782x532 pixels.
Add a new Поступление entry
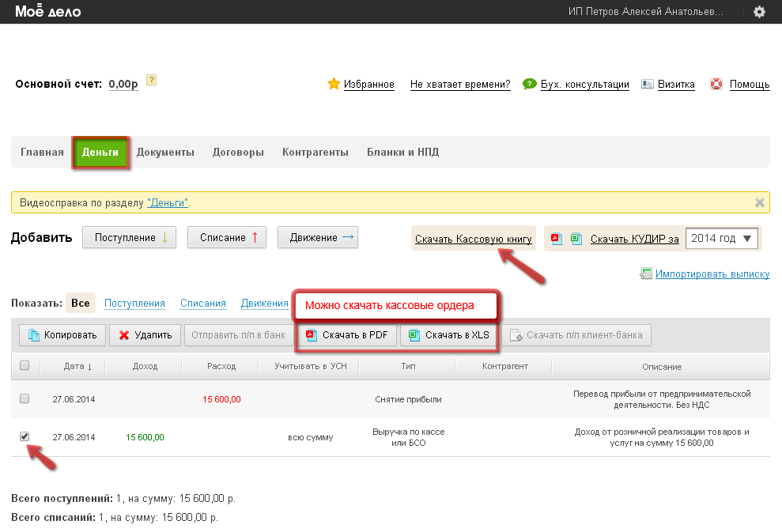point(131,237)
